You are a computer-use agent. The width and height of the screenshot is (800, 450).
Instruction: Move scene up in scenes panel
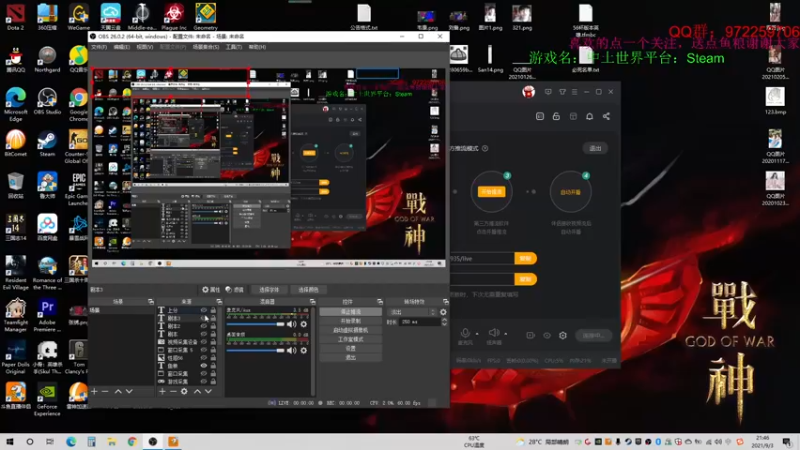(118, 391)
